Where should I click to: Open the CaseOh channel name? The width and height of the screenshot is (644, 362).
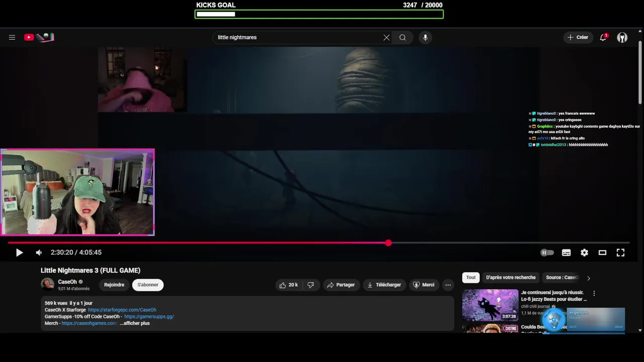(67, 282)
